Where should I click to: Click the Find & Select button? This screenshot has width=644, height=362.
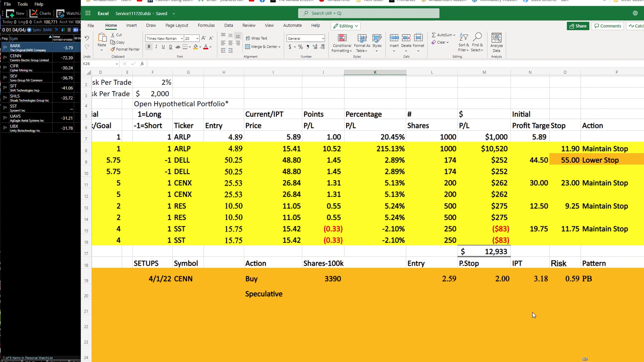[x=477, y=42]
